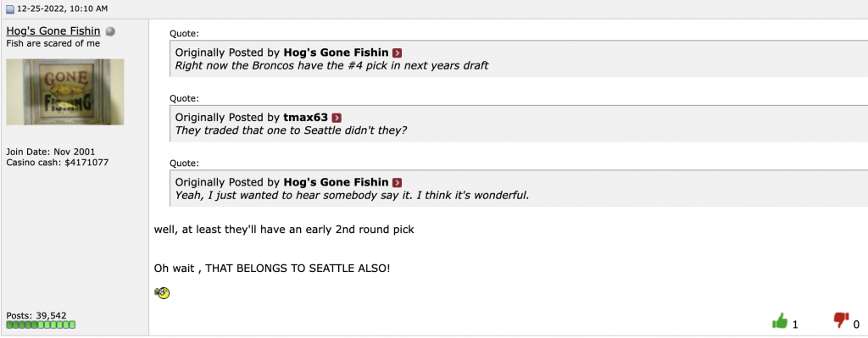The image size is (868, 338).
Task: Click the thumbs up icon
Action: click(780, 321)
